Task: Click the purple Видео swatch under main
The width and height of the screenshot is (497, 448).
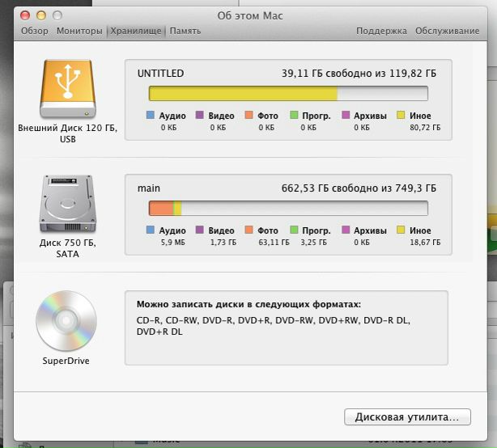Action: click(200, 230)
